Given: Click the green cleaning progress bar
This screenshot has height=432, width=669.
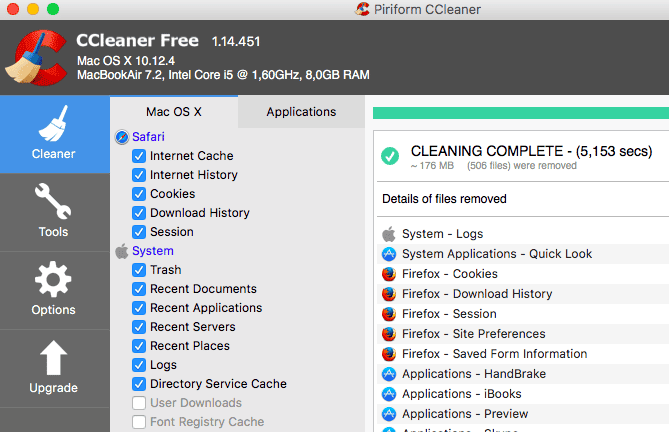Looking at the screenshot, I should point(521,113).
